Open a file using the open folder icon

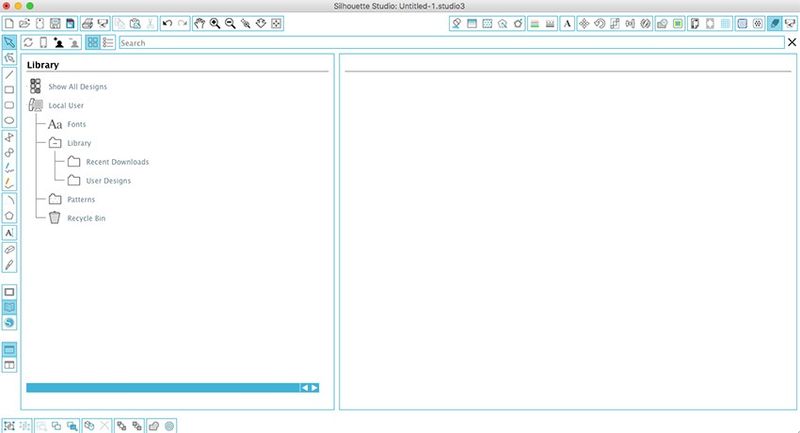click(x=24, y=23)
